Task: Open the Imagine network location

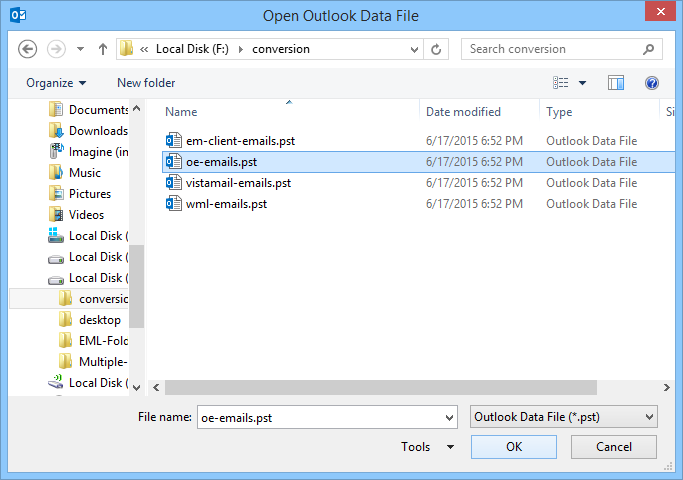Action: (88, 152)
